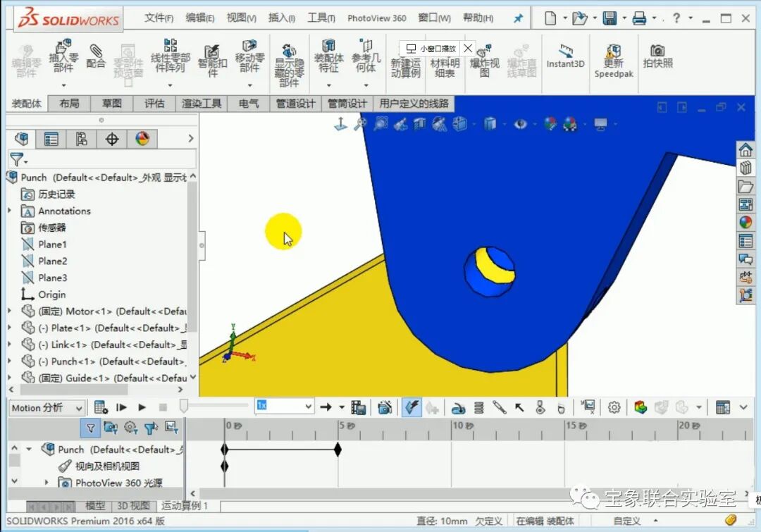This screenshot has width=761, height=532.
Task: Enable 小窗口播放 playback mode
Action: coord(428,49)
